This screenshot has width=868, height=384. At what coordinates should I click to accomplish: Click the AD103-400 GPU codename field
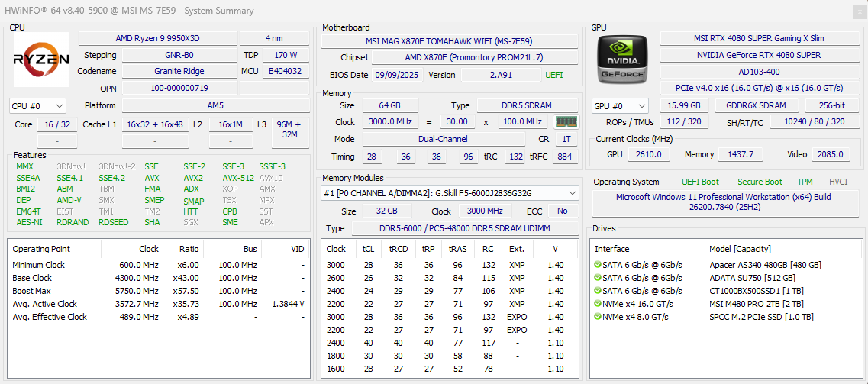[x=758, y=71]
